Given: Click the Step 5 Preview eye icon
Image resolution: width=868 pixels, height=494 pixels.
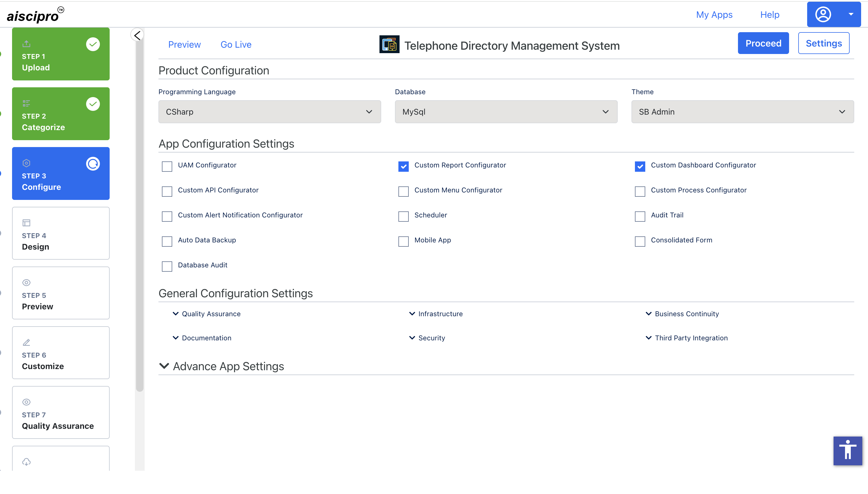Looking at the screenshot, I should (26, 283).
